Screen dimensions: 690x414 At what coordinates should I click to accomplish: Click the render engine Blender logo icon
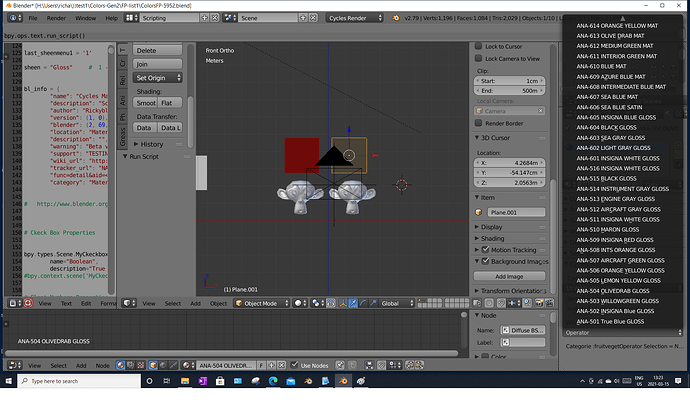[396, 18]
